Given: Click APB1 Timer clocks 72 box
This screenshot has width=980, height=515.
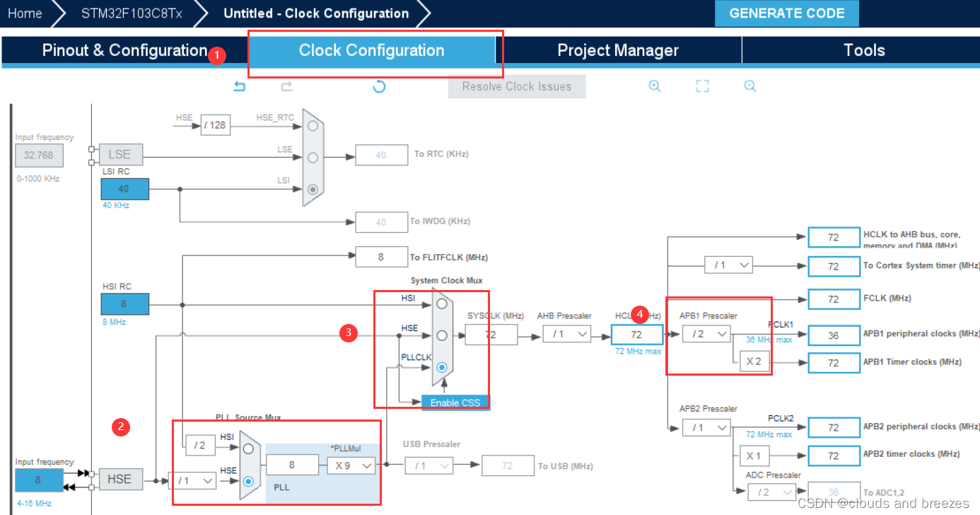Looking at the screenshot, I should click(x=834, y=363).
